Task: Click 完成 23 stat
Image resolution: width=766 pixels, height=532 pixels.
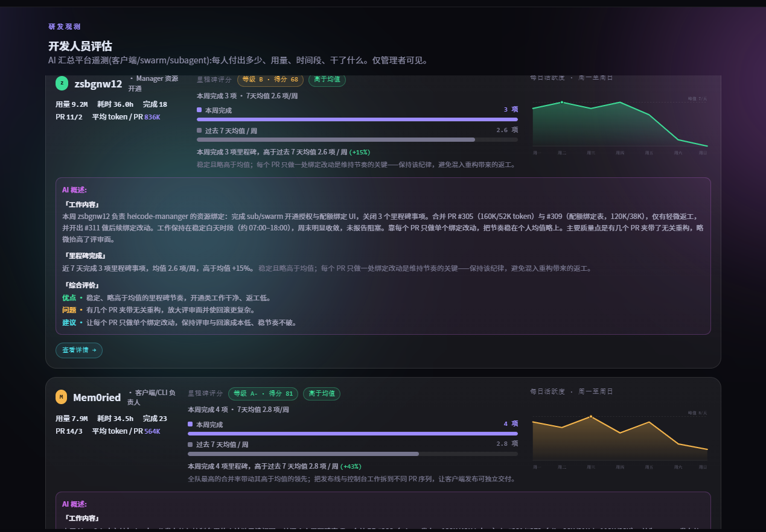Action: pyautogui.click(x=155, y=419)
